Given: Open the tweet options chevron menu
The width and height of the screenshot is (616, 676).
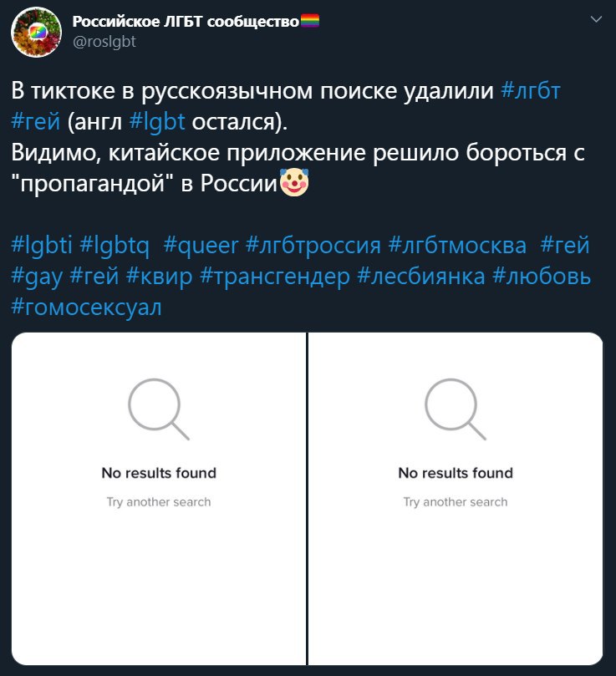Looking at the screenshot, I should [x=596, y=19].
